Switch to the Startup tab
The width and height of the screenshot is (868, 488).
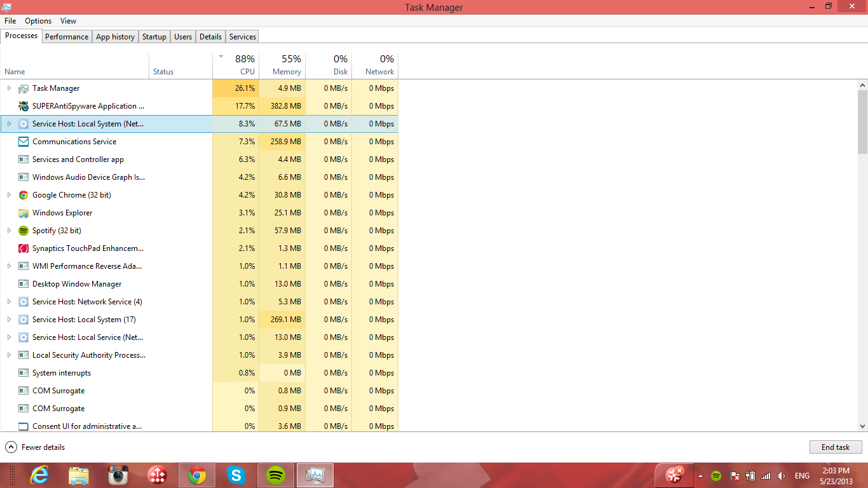pyautogui.click(x=154, y=37)
